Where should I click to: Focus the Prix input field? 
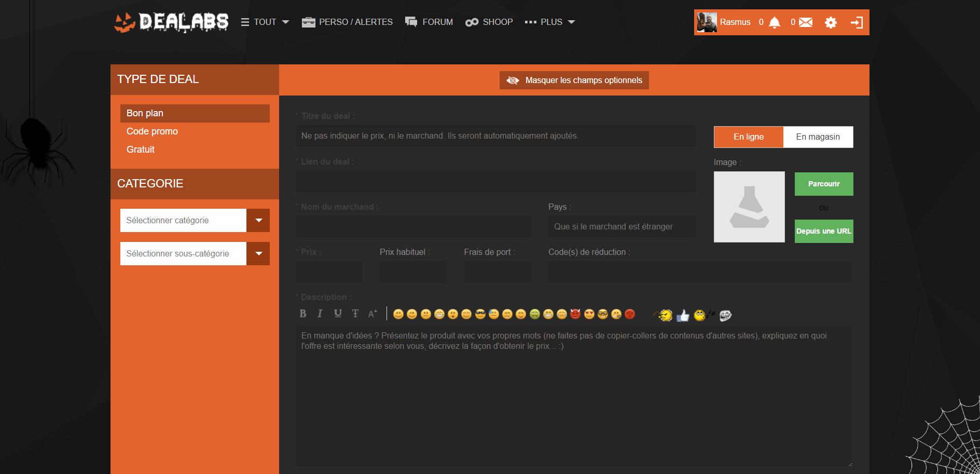coord(329,272)
